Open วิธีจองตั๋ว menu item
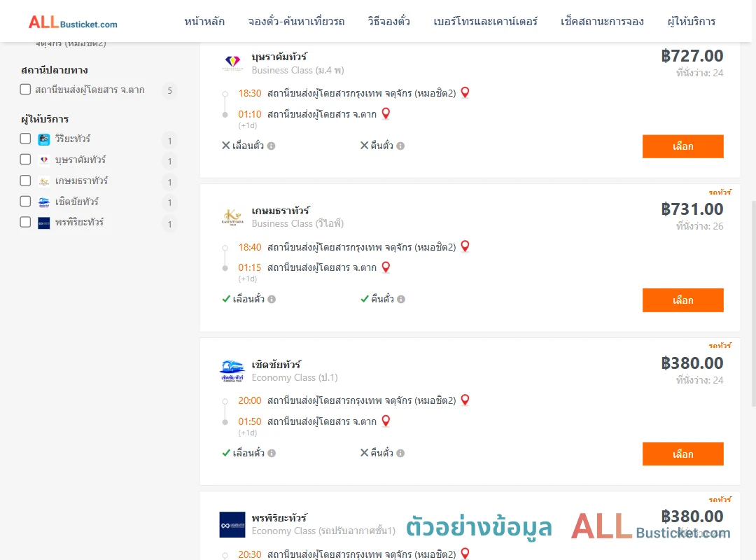 [x=388, y=22]
